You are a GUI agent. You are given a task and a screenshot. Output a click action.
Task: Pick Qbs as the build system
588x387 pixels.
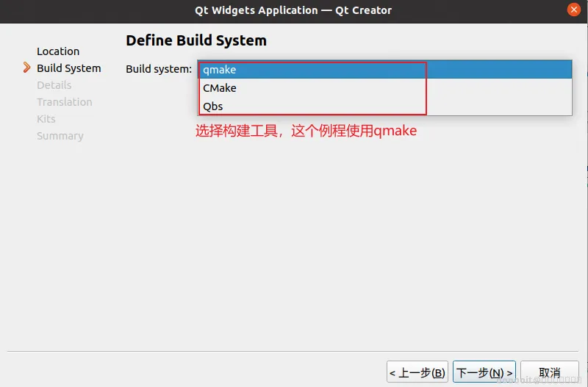click(384, 106)
